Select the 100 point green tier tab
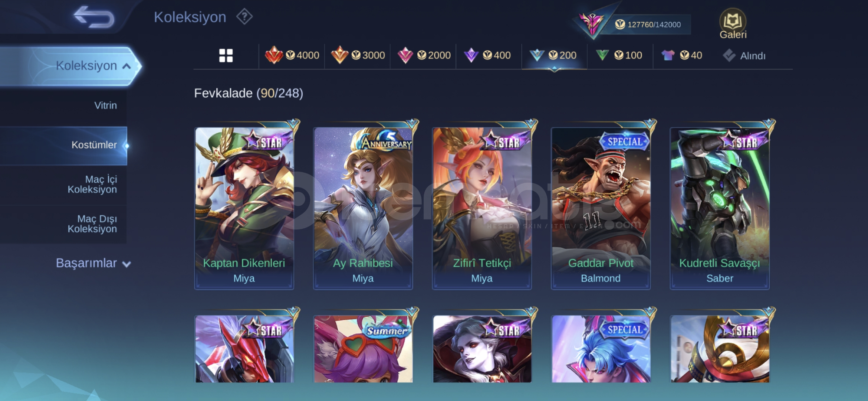The width and height of the screenshot is (868, 401). pos(619,55)
